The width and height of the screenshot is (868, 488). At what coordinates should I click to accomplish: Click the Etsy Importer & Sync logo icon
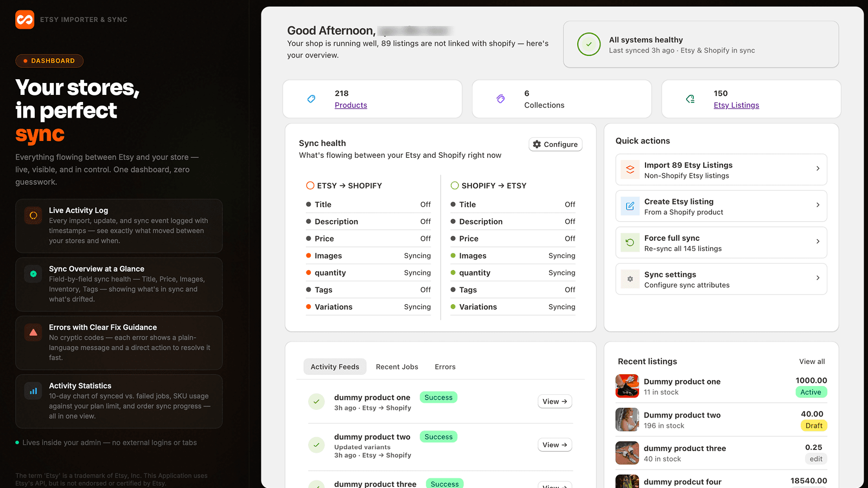[25, 20]
